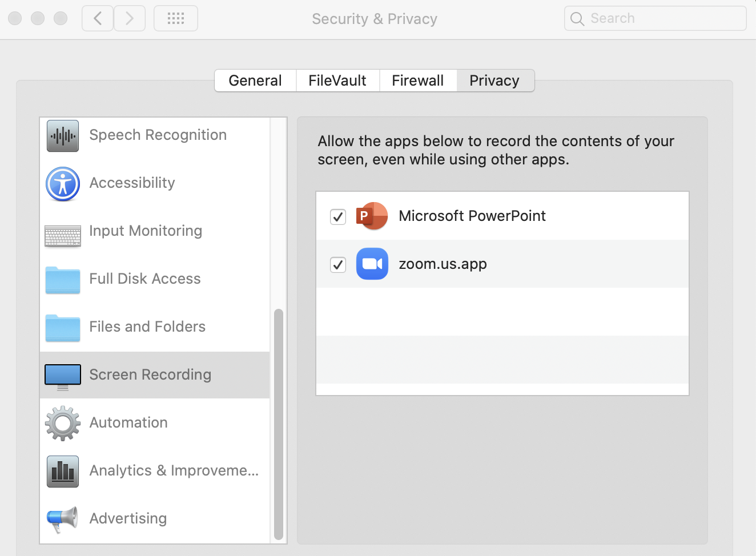Open the Firewall tab
The image size is (756, 556).
418,80
